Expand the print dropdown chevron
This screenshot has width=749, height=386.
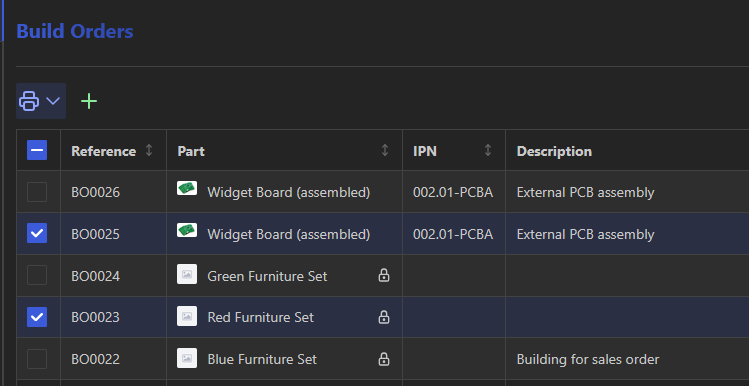[x=53, y=101]
